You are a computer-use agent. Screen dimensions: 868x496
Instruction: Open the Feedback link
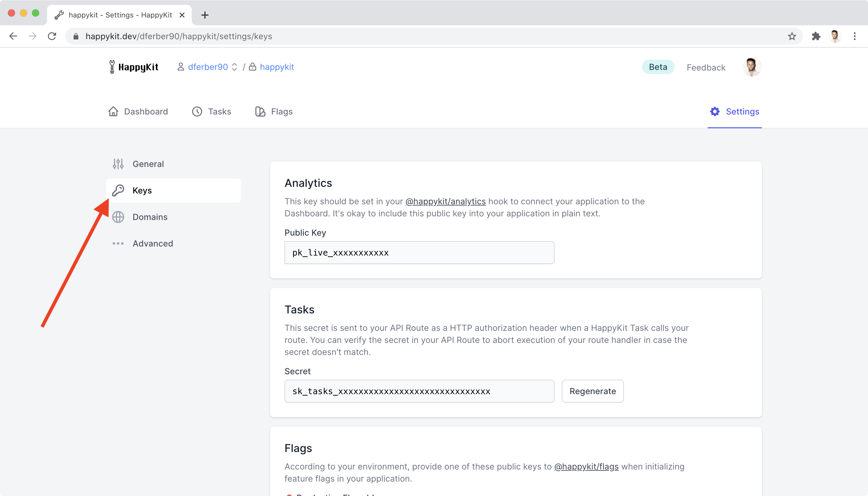[x=706, y=67]
